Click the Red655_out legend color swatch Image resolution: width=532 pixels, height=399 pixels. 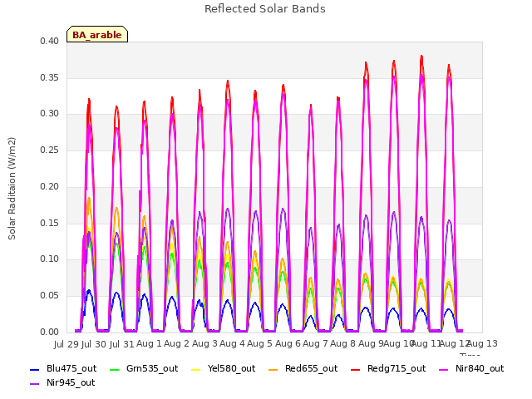(x=273, y=369)
